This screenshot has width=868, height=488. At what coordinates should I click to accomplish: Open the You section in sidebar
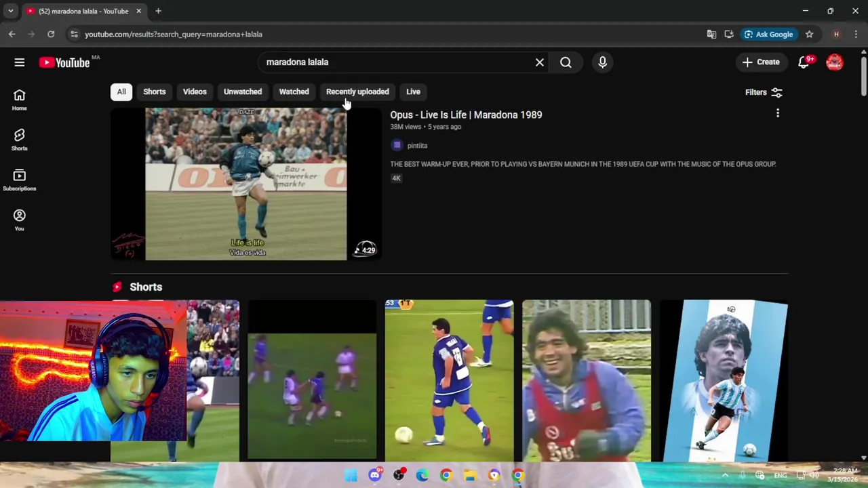pyautogui.click(x=19, y=220)
